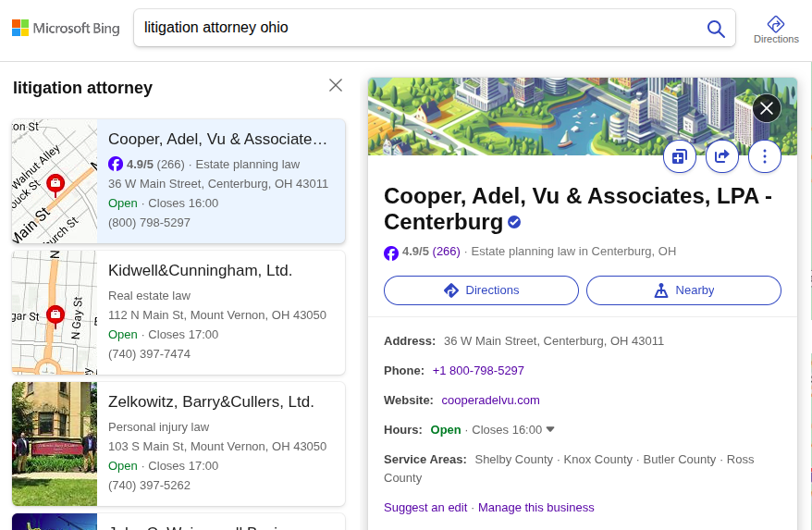Image resolution: width=812 pixels, height=530 pixels.
Task: Click the Suggest an edit link
Action: [425, 507]
